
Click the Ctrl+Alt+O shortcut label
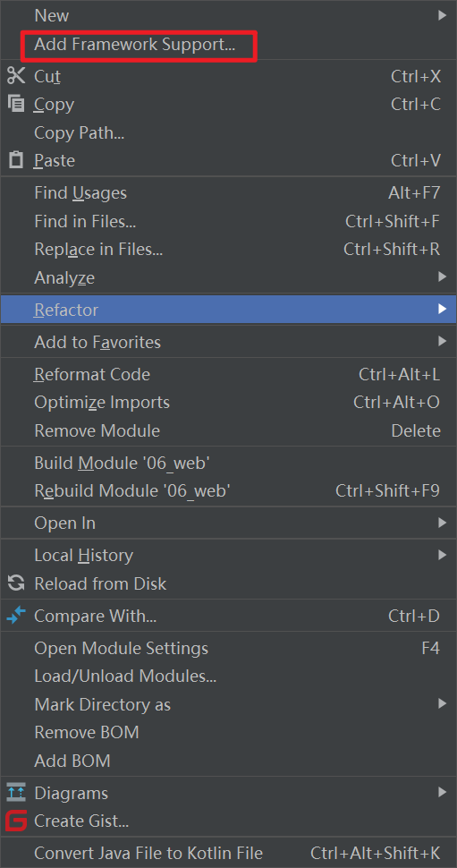tap(397, 403)
